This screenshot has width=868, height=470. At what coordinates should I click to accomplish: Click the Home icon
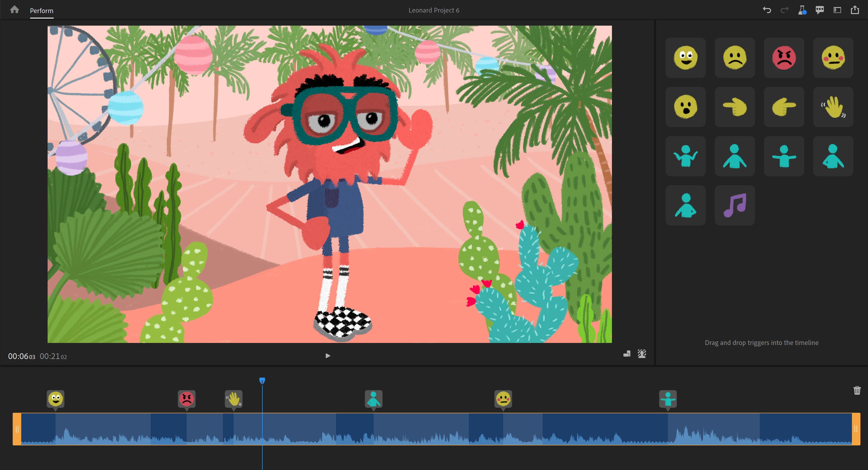point(15,10)
